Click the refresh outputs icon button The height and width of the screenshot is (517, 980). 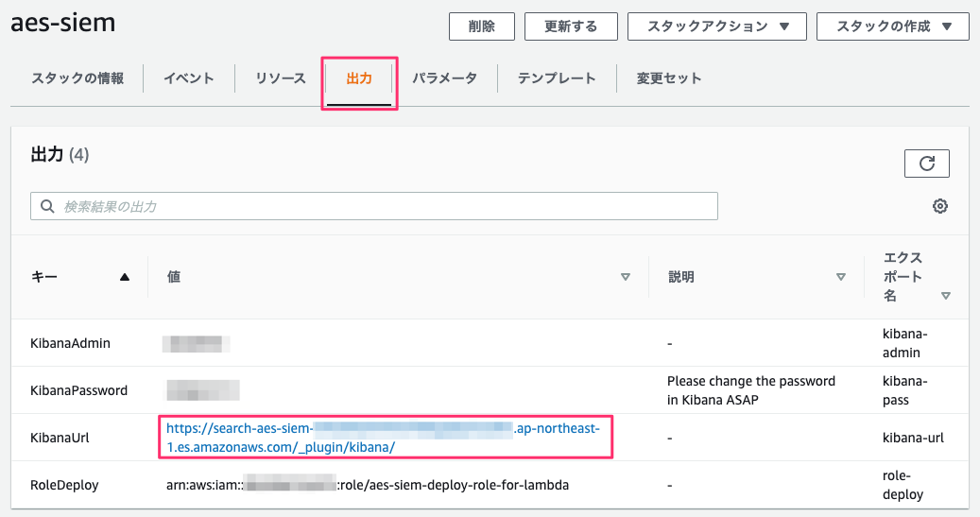(926, 164)
